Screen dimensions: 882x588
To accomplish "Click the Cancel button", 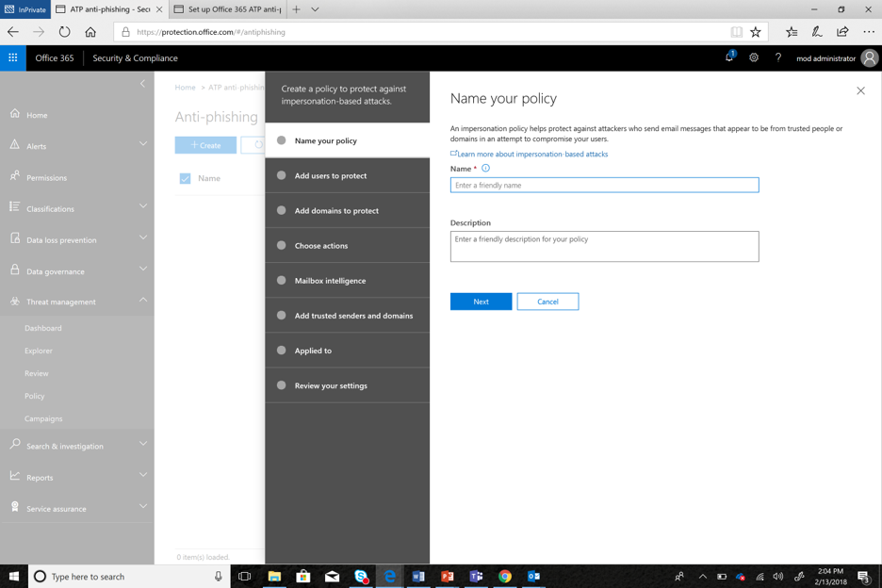I will 547,302.
